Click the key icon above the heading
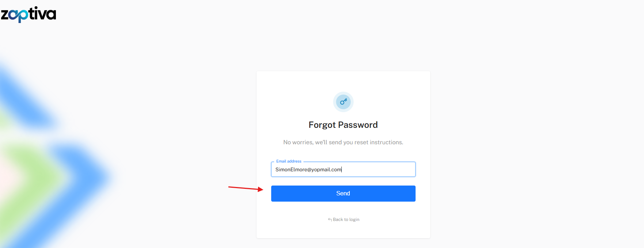The width and height of the screenshot is (644, 248). click(343, 102)
